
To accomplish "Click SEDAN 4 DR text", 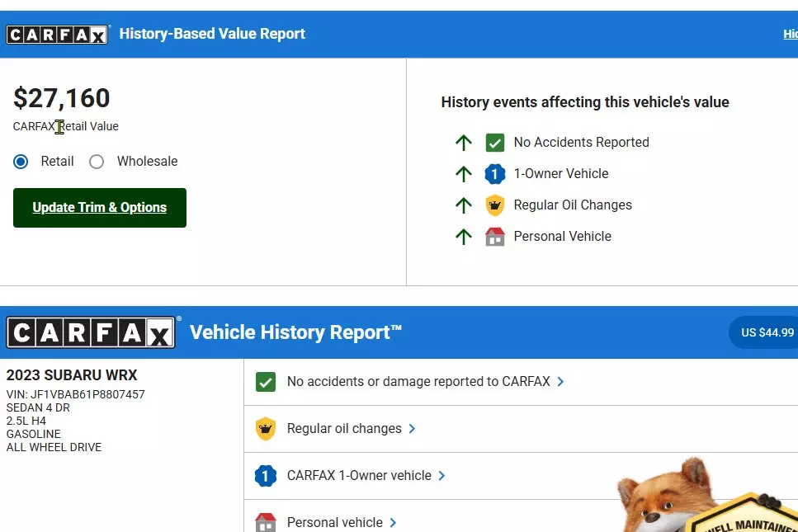I will coord(38,407).
